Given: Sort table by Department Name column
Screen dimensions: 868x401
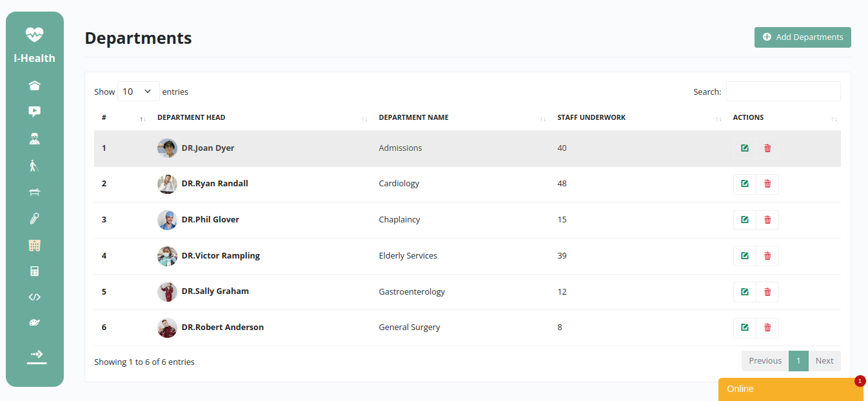Looking at the screenshot, I should [413, 118].
